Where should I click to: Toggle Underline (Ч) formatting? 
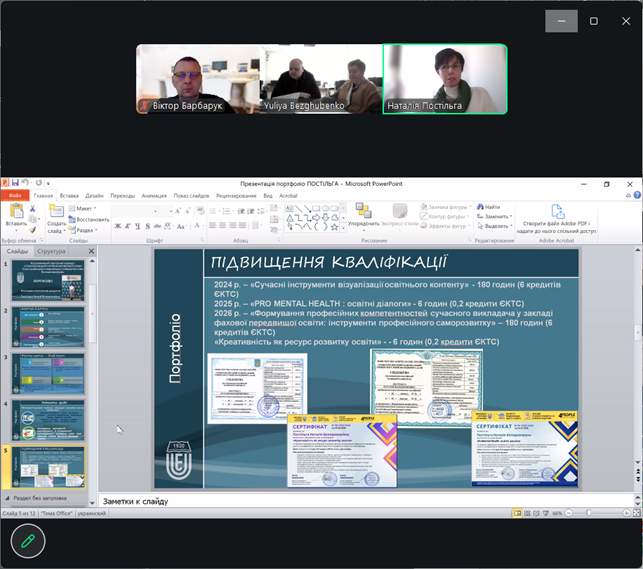coord(137,226)
